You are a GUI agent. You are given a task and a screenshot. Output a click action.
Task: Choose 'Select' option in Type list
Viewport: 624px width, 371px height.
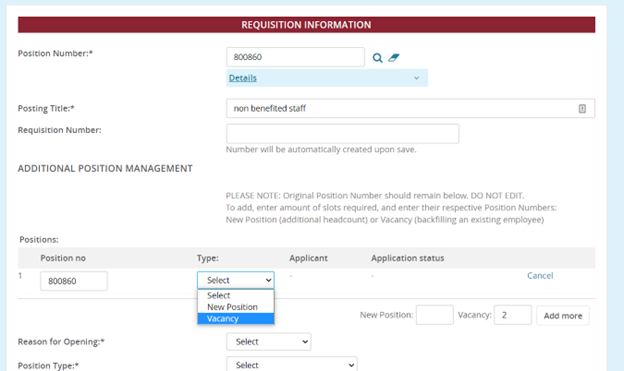(236, 295)
